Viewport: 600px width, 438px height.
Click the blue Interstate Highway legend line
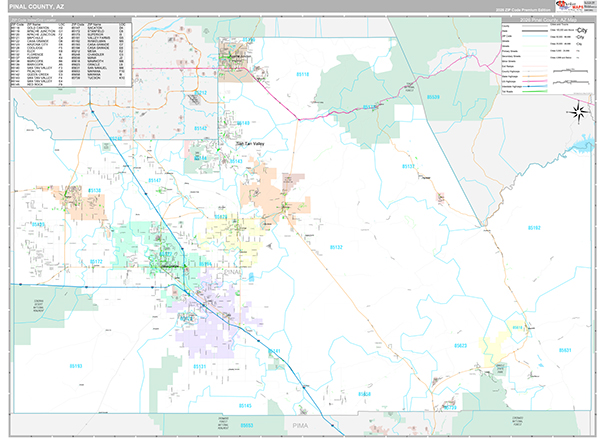click(535, 86)
